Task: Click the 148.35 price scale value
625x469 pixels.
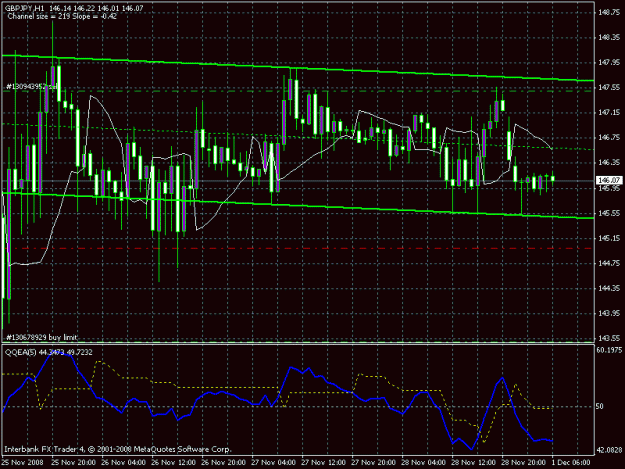Action: coord(609,37)
